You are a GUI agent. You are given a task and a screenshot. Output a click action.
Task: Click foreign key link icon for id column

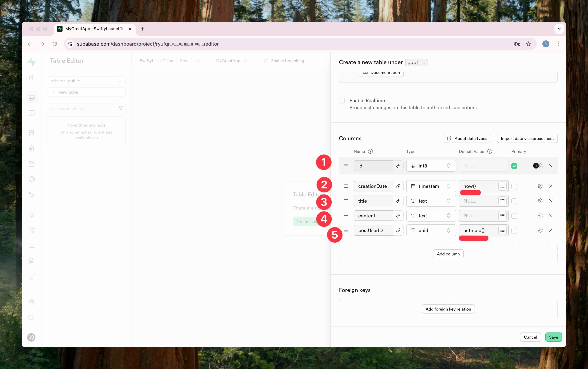[398, 166]
